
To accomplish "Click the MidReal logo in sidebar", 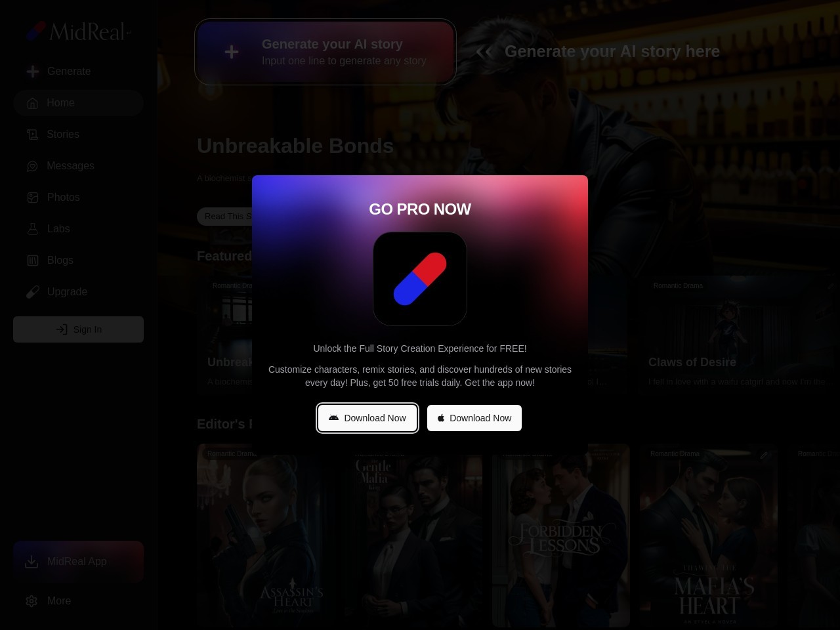I will 79,31.
